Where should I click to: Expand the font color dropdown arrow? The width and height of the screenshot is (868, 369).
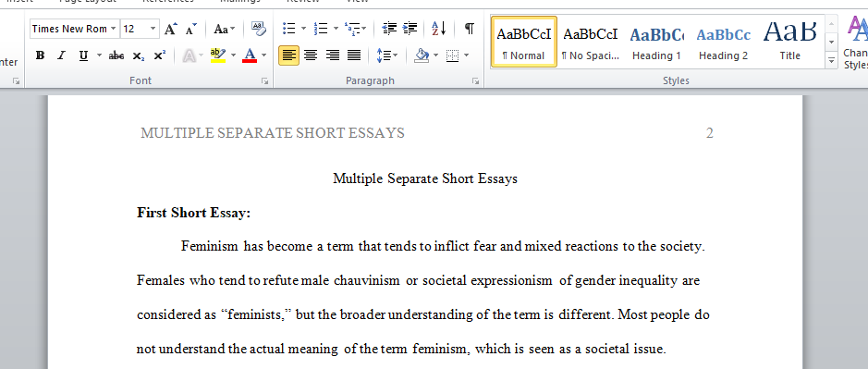click(264, 55)
